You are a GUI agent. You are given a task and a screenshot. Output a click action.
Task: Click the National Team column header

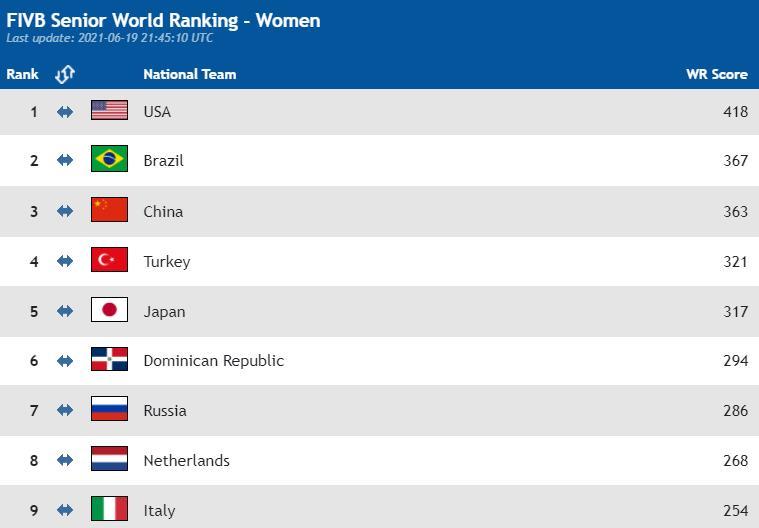coord(190,74)
